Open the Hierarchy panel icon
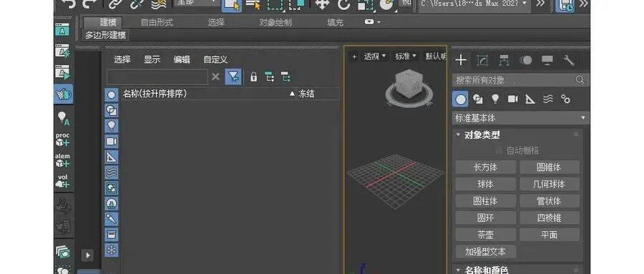The width and height of the screenshot is (644, 274). pyautogui.click(x=504, y=60)
